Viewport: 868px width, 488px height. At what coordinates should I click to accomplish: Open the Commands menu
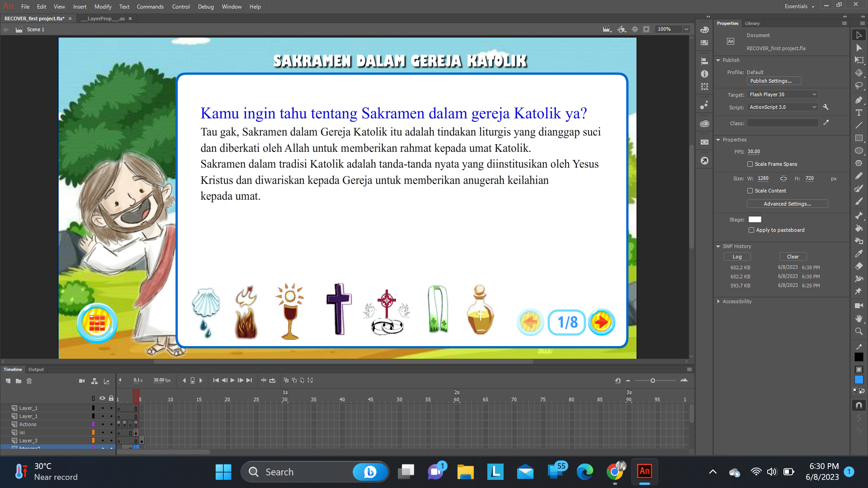click(150, 7)
